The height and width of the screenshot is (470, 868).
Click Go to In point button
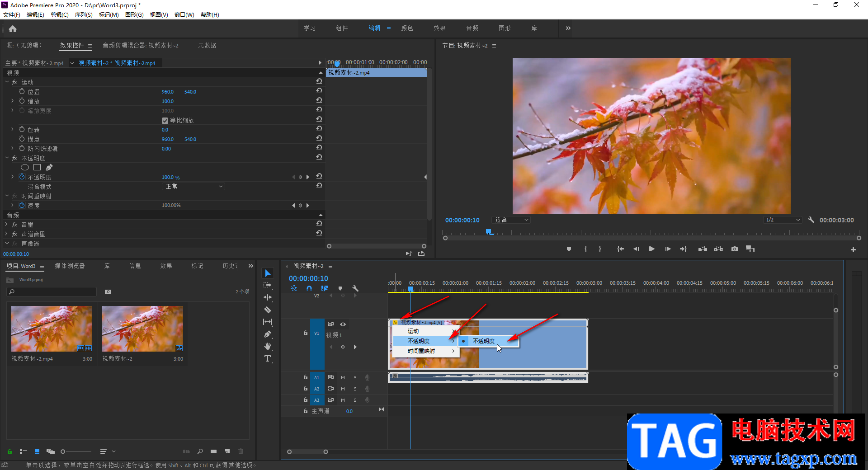(x=620, y=249)
